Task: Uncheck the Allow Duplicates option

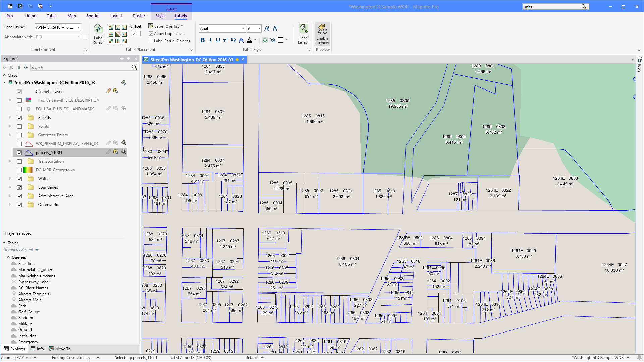Action: (151, 33)
